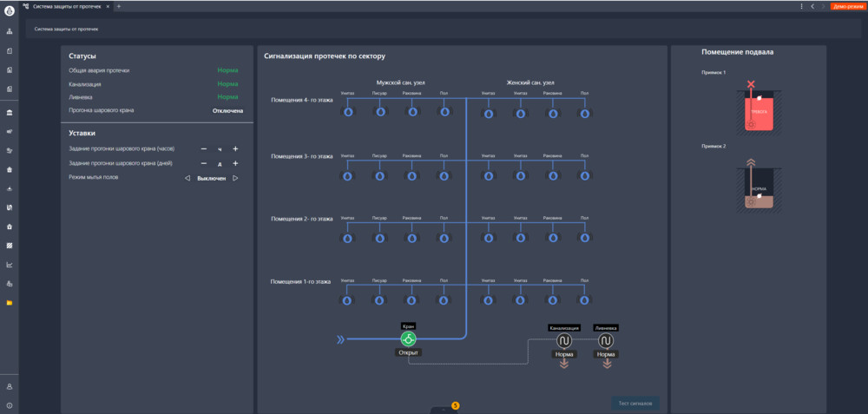The image size is (868, 414).
Task: Increase ball valve run hours with plus
Action: pyautogui.click(x=235, y=149)
